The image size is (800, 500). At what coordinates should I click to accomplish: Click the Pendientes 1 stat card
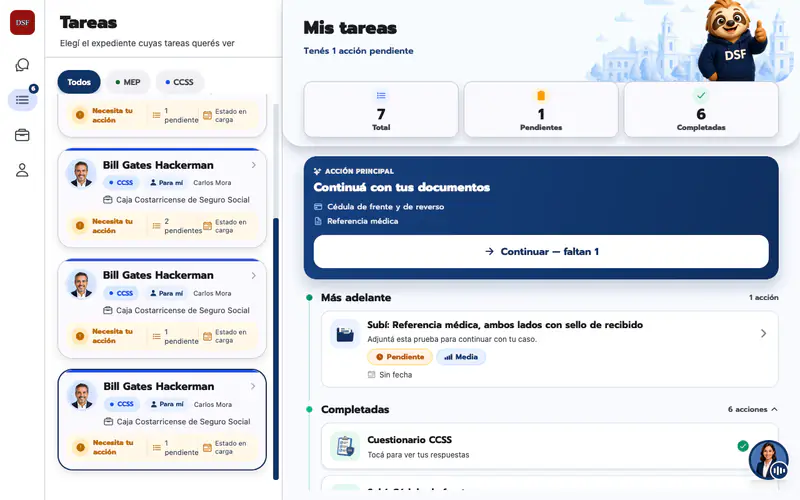pyautogui.click(x=541, y=109)
